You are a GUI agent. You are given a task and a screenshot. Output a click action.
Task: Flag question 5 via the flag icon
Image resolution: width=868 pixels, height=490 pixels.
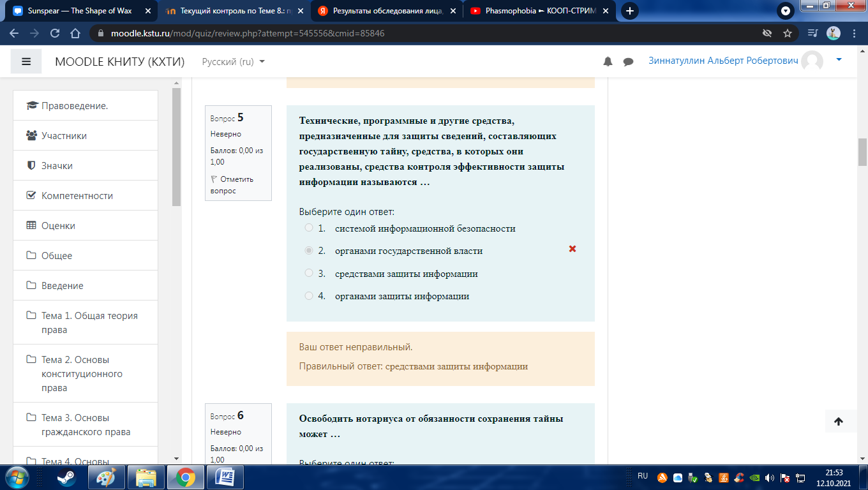[214, 179]
